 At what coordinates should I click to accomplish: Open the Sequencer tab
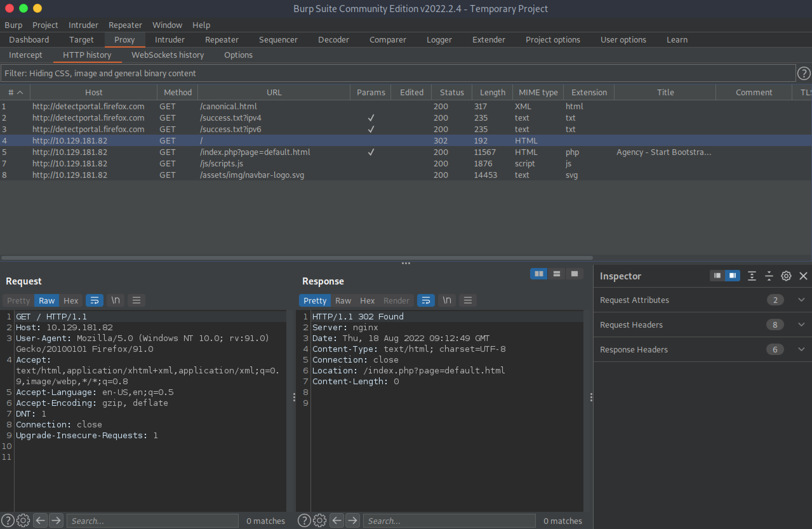click(278, 40)
